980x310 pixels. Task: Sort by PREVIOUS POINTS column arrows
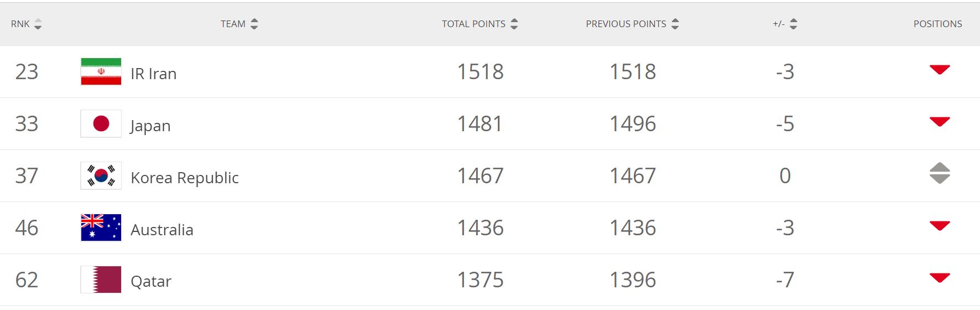pyautogui.click(x=675, y=24)
